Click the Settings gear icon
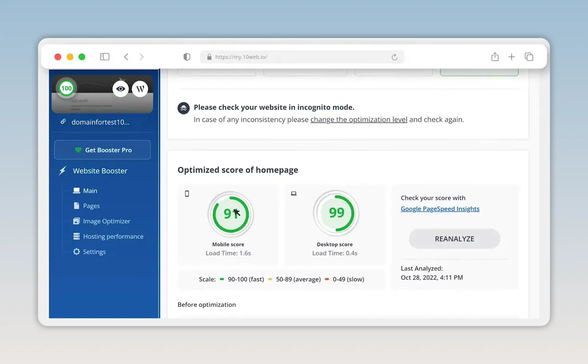This screenshot has height=364, width=588. pos(76,252)
